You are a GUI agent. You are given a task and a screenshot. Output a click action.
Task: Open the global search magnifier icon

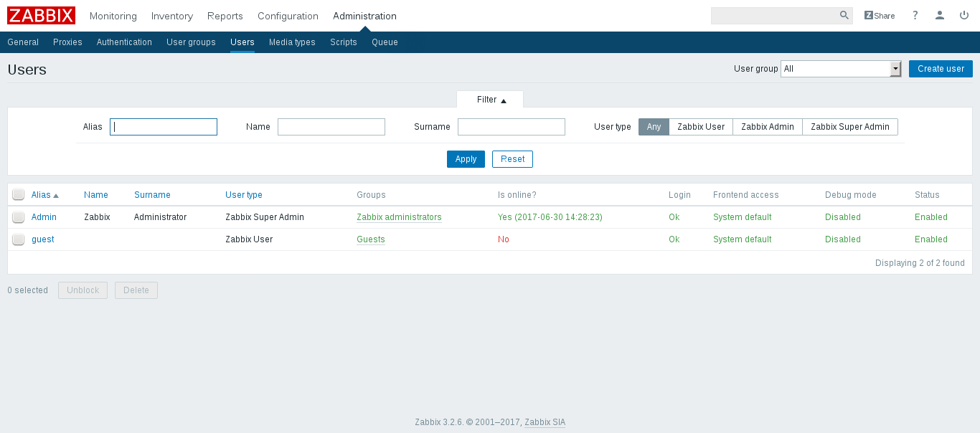pos(844,15)
